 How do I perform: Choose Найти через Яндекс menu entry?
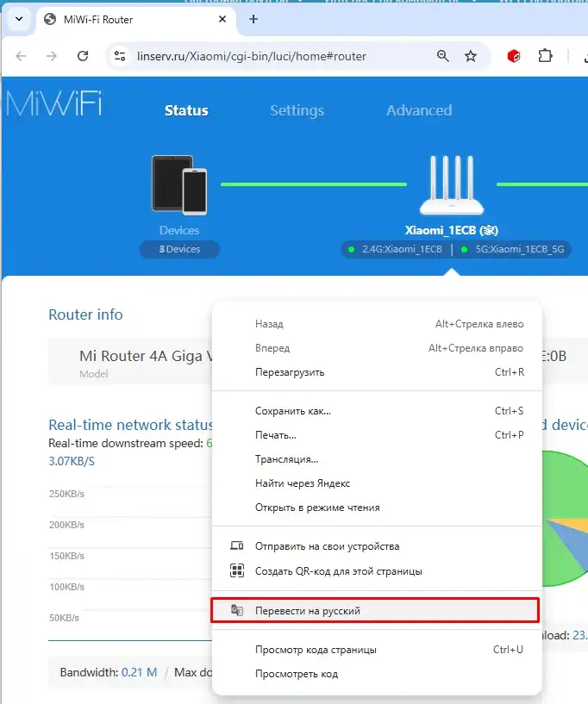[x=377, y=483]
